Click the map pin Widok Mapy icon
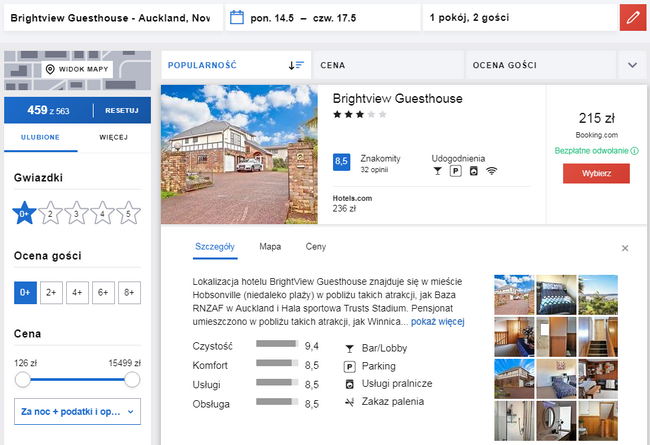This screenshot has width=650, height=445. [x=50, y=69]
